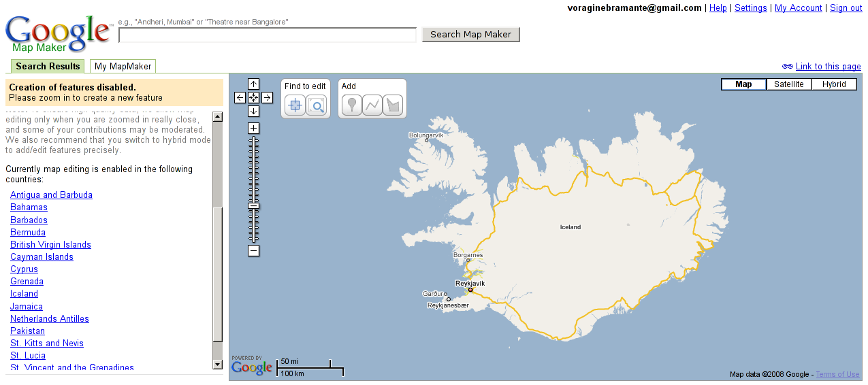Pan the map down with the arrow
Image resolution: width=868 pixels, height=385 pixels.
pos(253,111)
